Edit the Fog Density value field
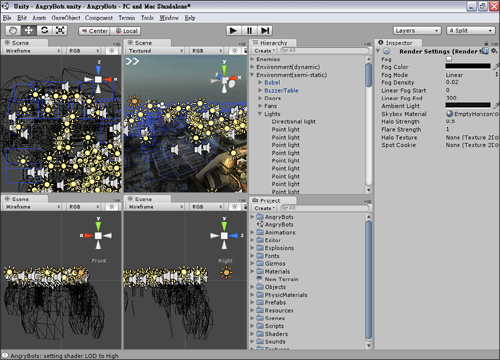This screenshot has width=500, height=360. (x=472, y=82)
